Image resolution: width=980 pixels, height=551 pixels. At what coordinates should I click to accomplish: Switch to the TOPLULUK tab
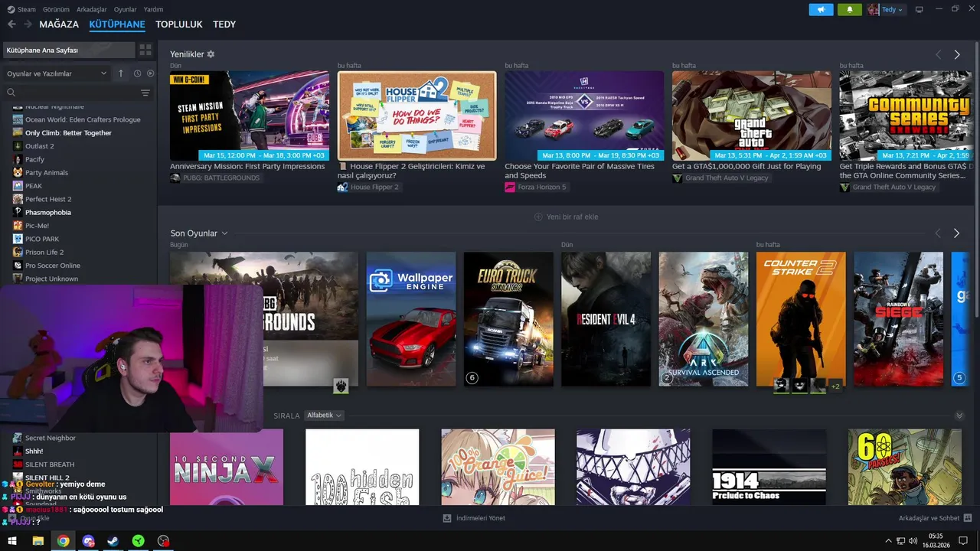pyautogui.click(x=179, y=24)
